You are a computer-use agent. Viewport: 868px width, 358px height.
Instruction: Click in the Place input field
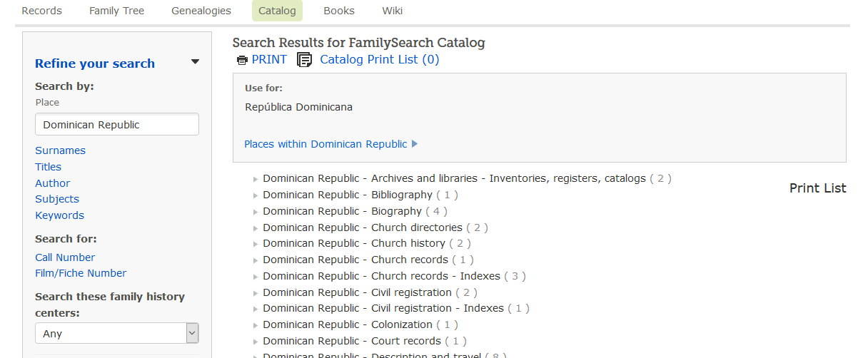coord(117,124)
